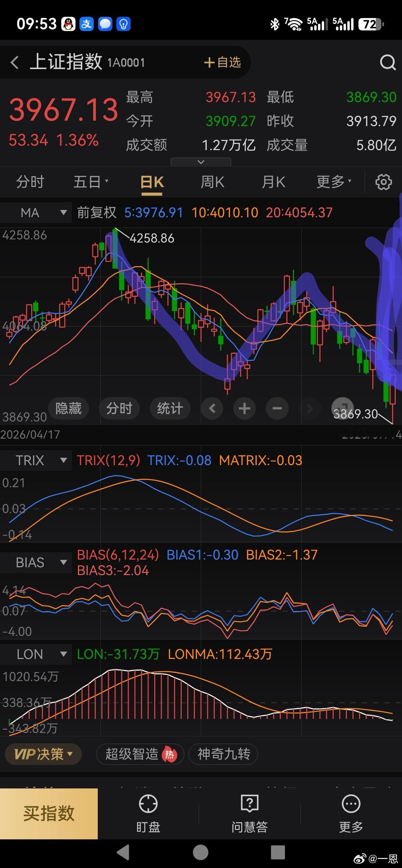Tap 昨收 3913.79 value
Screen dimensions: 402x868
pyautogui.click(x=371, y=121)
